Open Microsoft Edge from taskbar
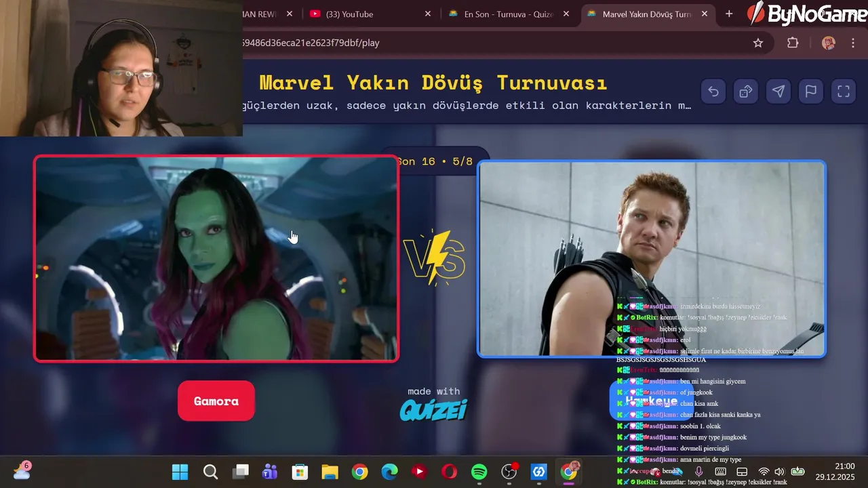The width and height of the screenshot is (868, 488). (389, 472)
